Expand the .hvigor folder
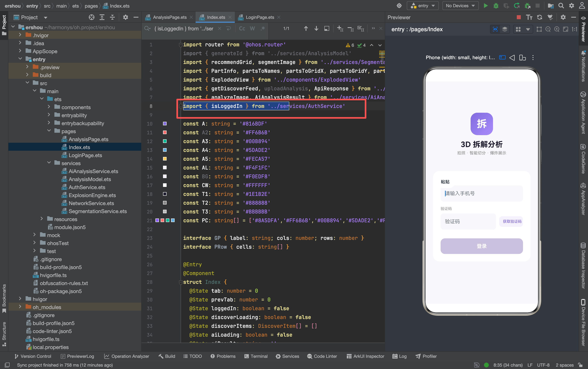The height and width of the screenshot is (369, 588). point(20,35)
